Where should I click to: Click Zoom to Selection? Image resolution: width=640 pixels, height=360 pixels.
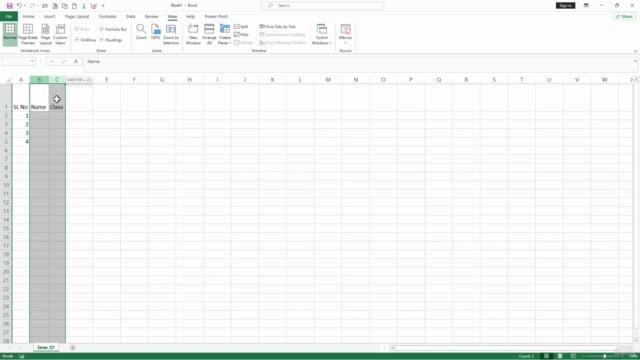171,34
